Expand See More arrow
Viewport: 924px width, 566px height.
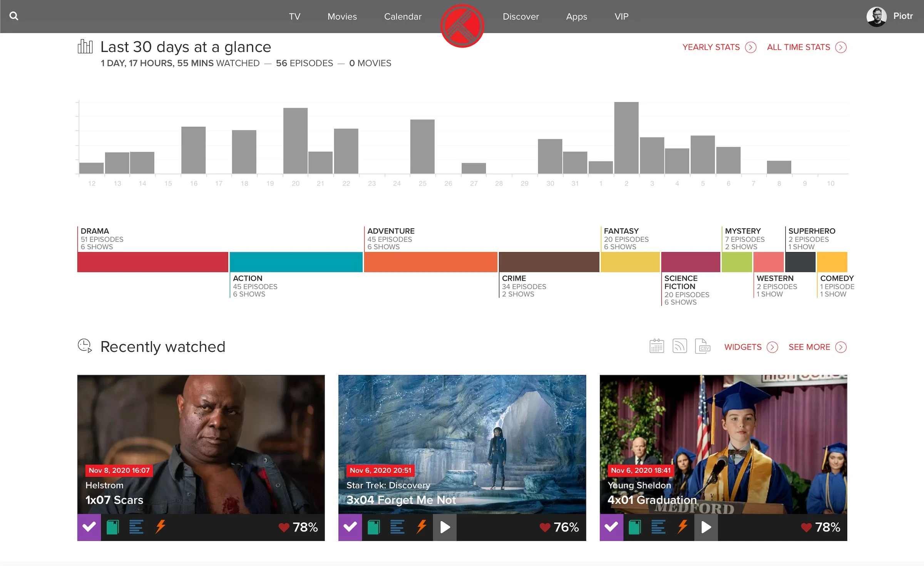point(841,347)
